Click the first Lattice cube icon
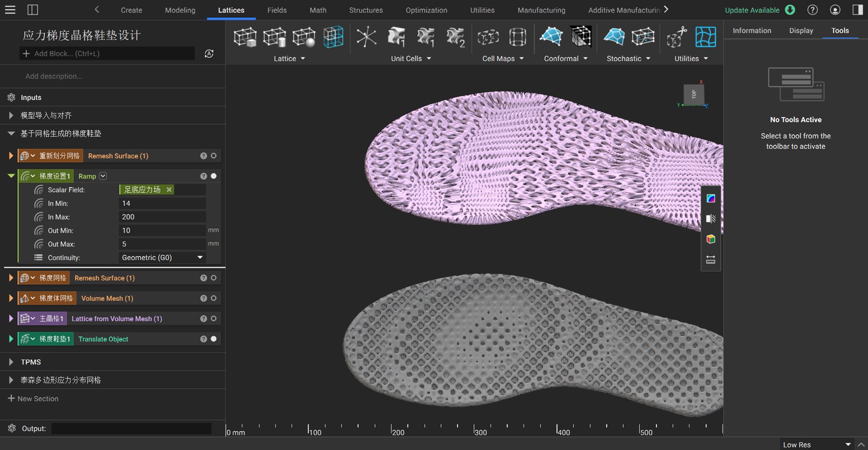This screenshot has height=450, width=868. point(245,37)
